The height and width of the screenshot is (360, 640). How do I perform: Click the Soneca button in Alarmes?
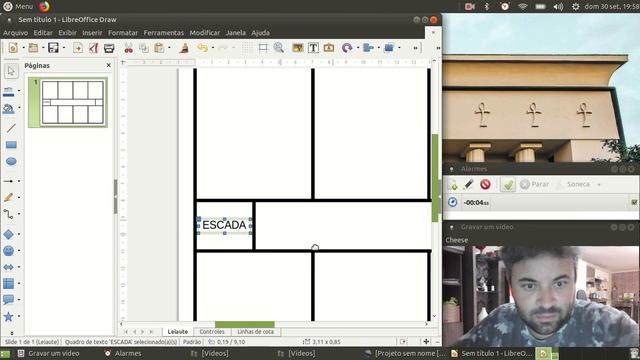point(573,184)
